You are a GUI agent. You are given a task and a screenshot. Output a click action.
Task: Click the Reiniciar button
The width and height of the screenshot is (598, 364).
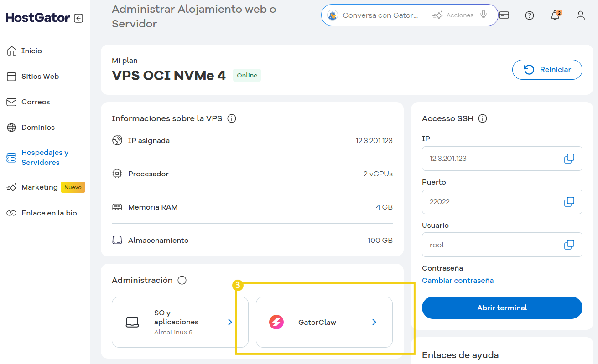pyautogui.click(x=547, y=69)
